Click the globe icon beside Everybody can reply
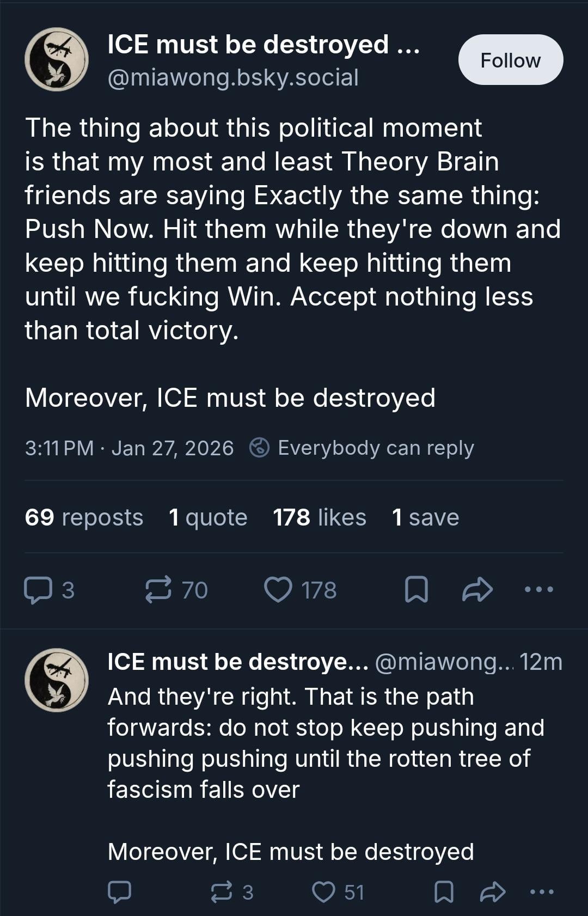 pos(259,448)
